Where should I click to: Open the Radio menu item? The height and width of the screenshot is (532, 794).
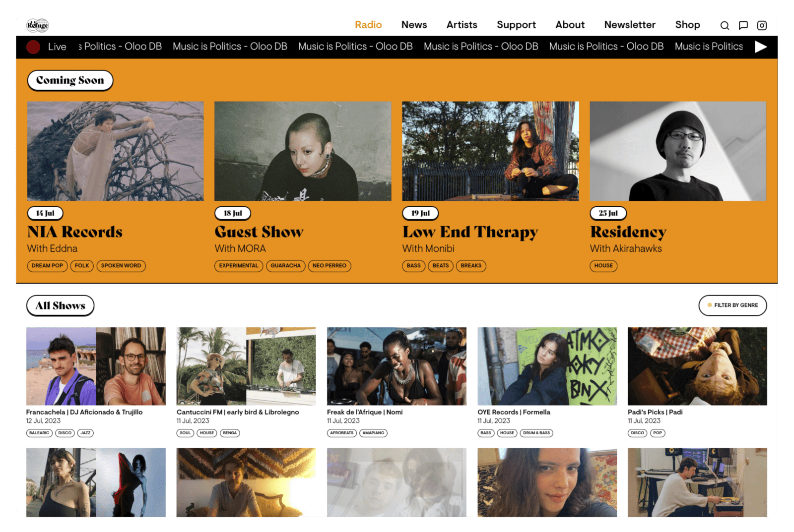[x=368, y=25]
